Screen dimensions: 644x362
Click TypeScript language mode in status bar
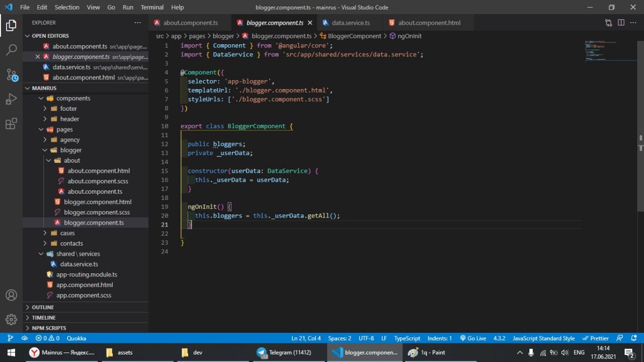coord(407,338)
